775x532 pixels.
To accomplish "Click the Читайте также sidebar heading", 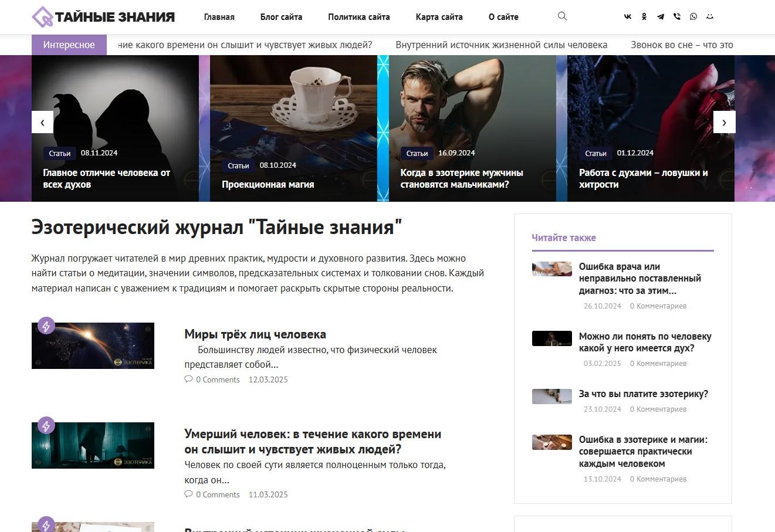I will coord(564,238).
